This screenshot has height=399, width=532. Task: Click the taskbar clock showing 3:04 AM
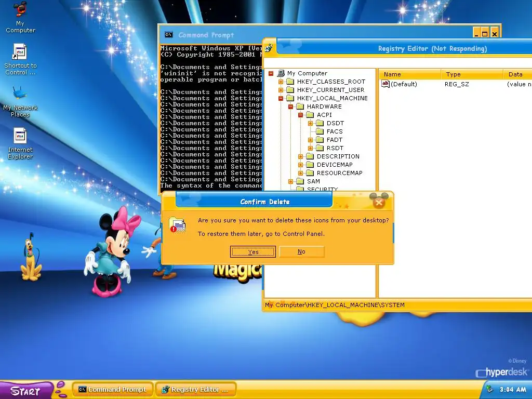(513, 390)
